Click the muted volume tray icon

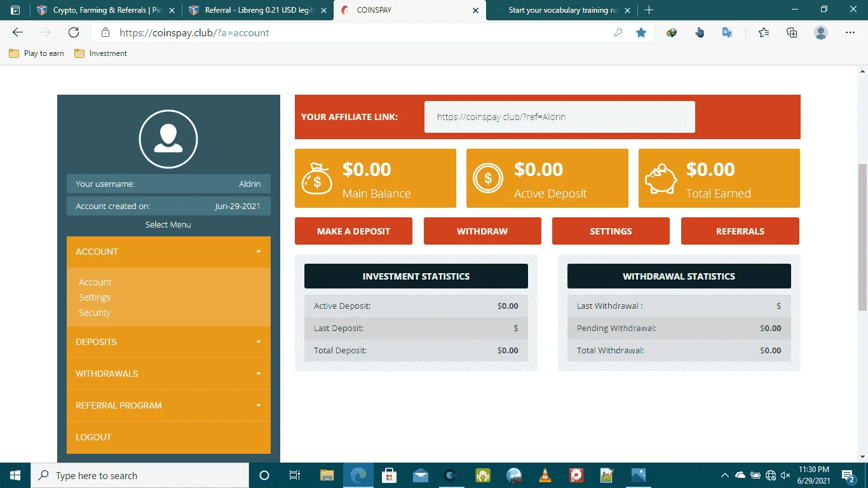tap(785, 475)
